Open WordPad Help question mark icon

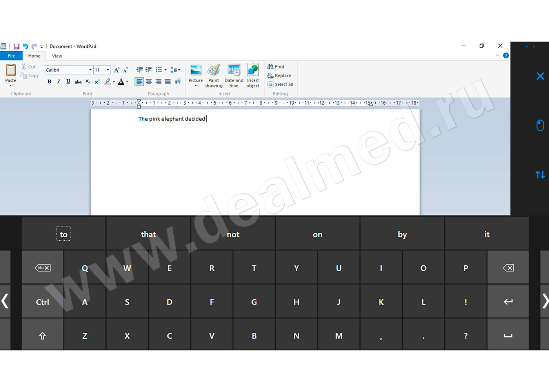[506, 56]
